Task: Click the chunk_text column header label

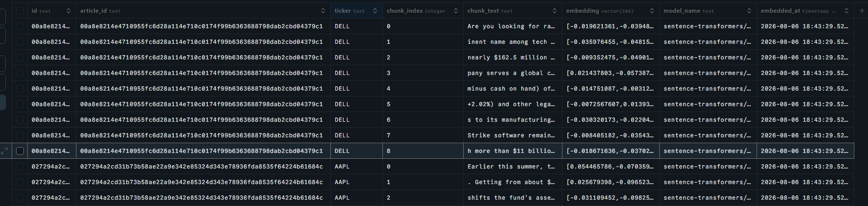Action: [x=490, y=11]
